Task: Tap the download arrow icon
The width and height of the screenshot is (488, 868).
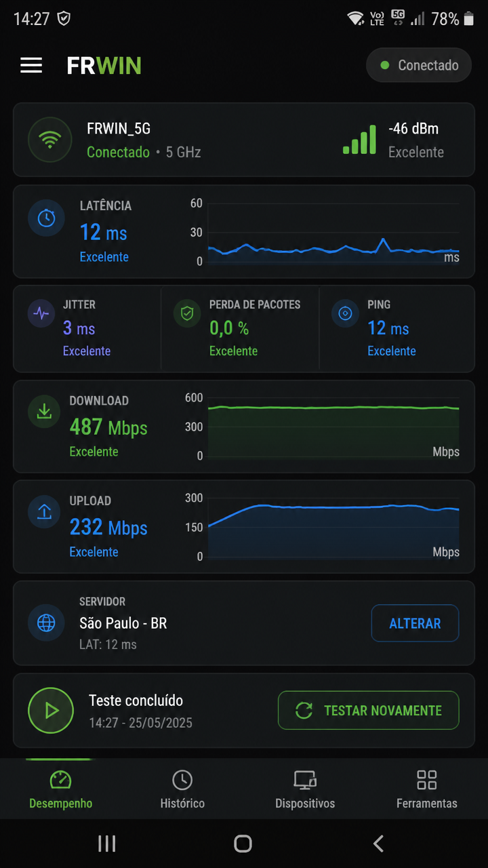Action: [44, 411]
